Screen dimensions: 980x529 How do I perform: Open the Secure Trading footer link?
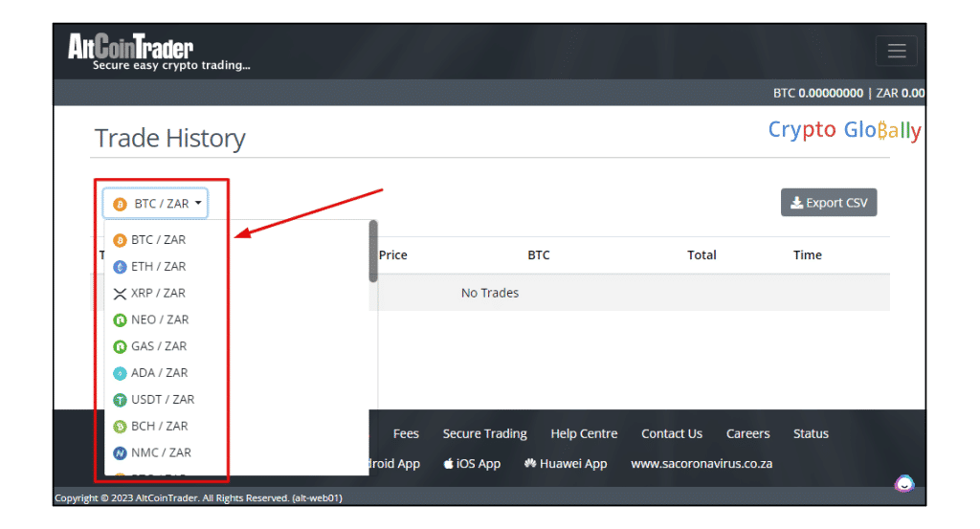point(484,433)
